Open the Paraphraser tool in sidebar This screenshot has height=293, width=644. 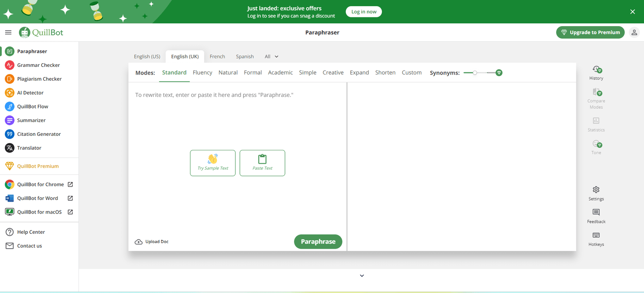[39, 51]
